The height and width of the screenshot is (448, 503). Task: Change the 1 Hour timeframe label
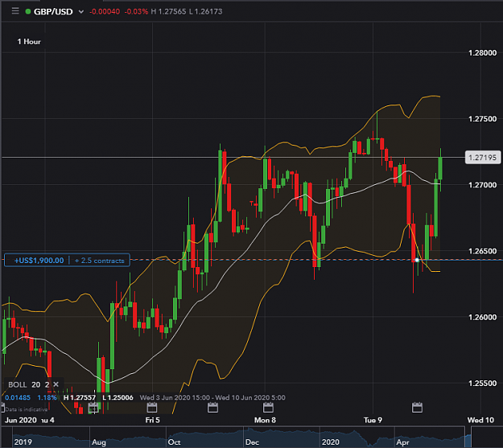coord(29,42)
